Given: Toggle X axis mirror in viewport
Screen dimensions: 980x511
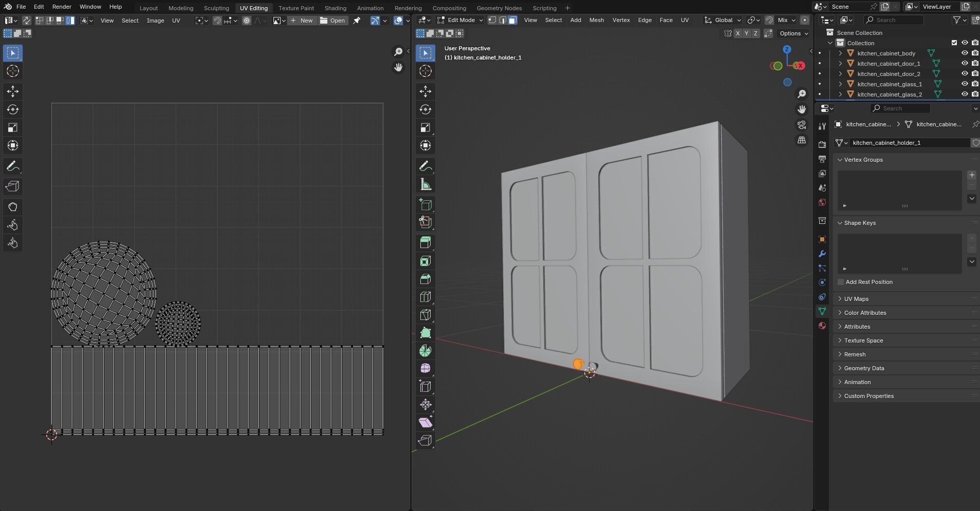Looking at the screenshot, I should (x=738, y=33).
